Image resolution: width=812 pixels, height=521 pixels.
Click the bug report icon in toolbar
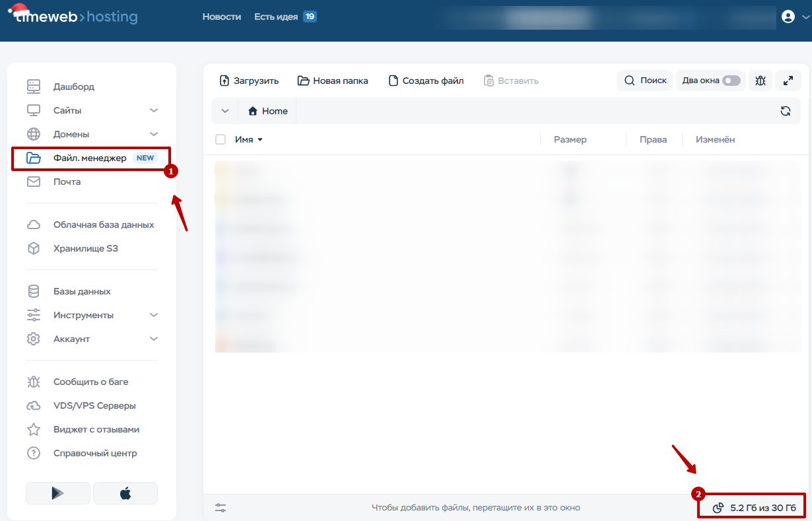click(x=760, y=81)
